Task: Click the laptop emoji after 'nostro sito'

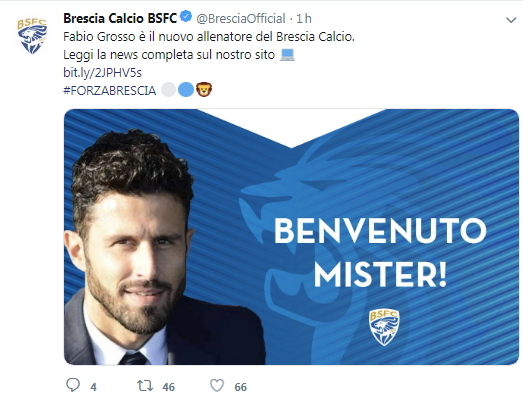Action: [x=287, y=55]
